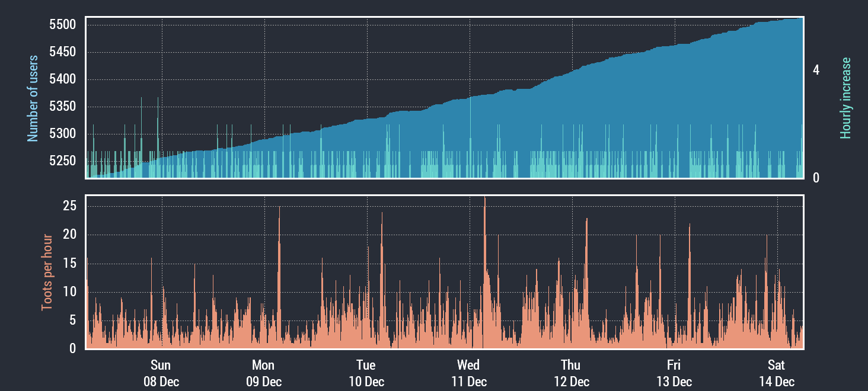Click the 5500 tick on users axis
Viewport: 868px width, 391px height.
pos(62,25)
